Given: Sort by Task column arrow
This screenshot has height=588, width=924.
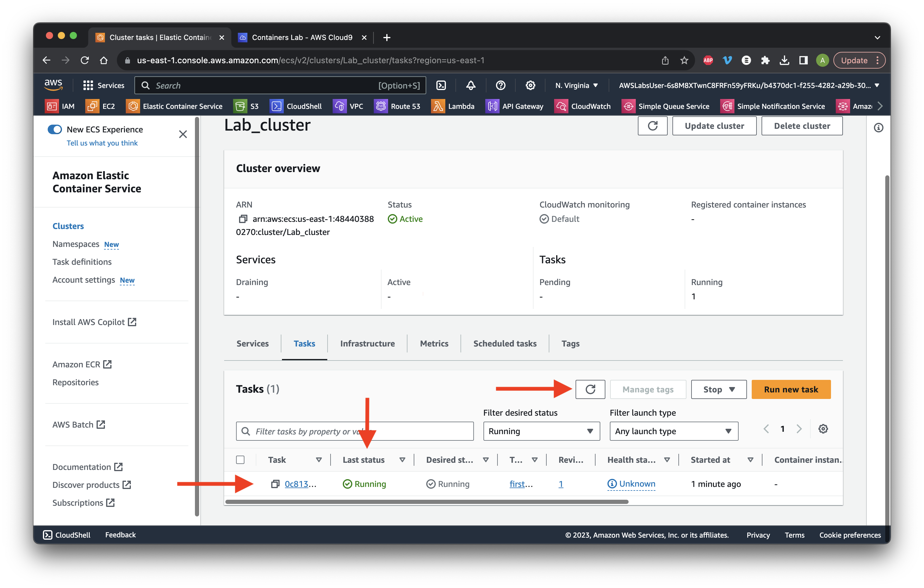Looking at the screenshot, I should click(319, 460).
